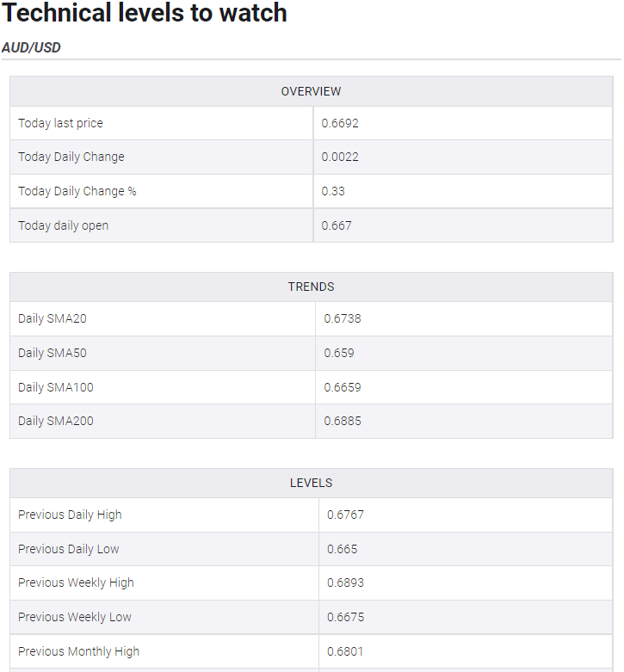Click the Previous Daily Low value 0.665
The height and width of the screenshot is (672, 624).
click(342, 549)
